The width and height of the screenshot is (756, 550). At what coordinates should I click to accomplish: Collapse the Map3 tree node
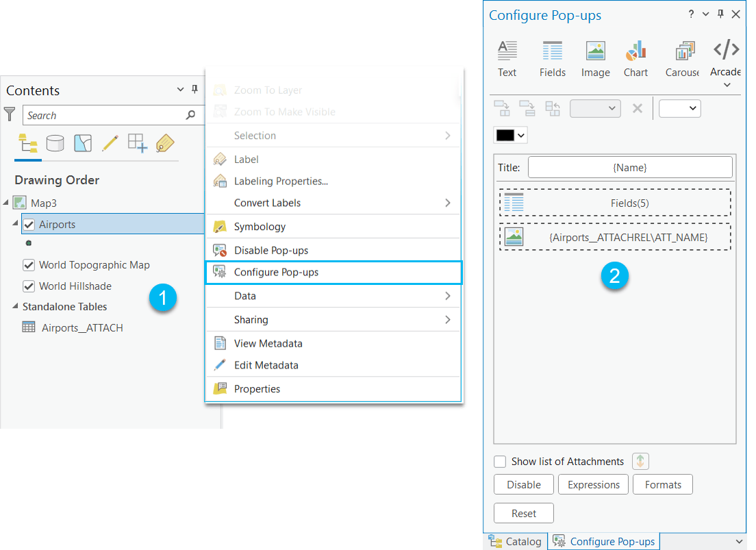click(x=7, y=203)
